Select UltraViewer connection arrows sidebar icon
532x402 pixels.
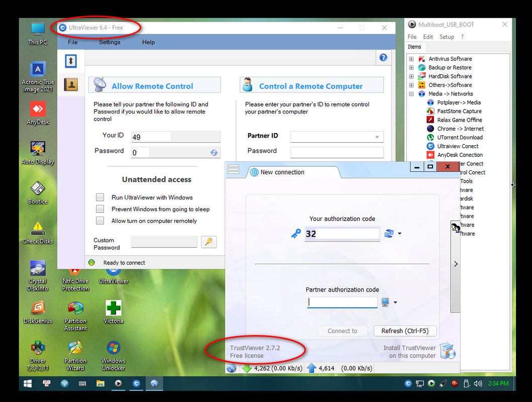click(x=70, y=61)
